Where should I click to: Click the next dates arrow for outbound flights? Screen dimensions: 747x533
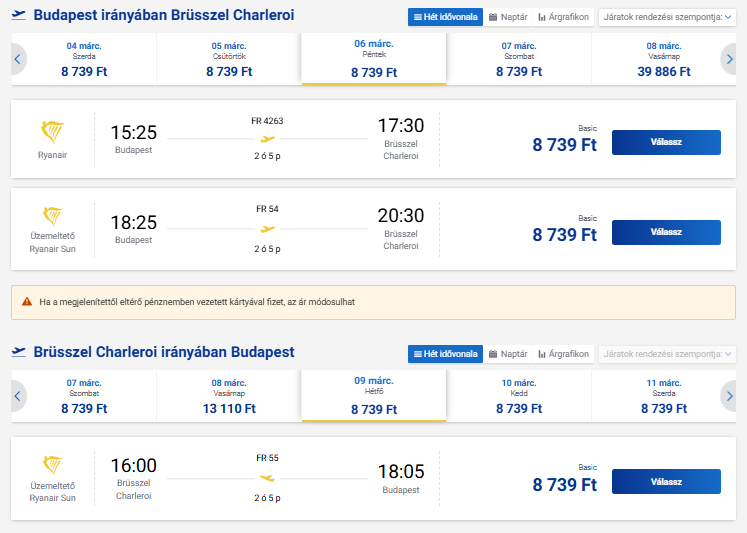pyautogui.click(x=729, y=59)
